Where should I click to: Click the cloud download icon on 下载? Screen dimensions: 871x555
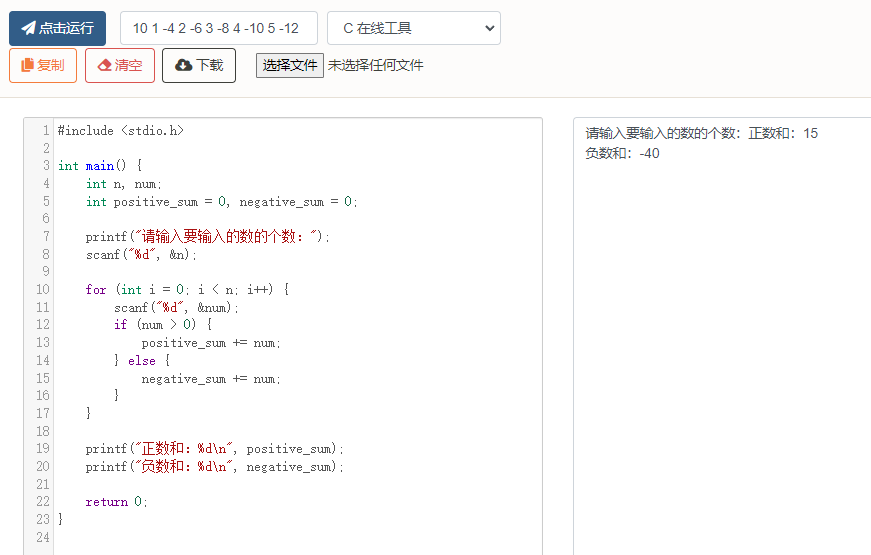click(x=183, y=65)
